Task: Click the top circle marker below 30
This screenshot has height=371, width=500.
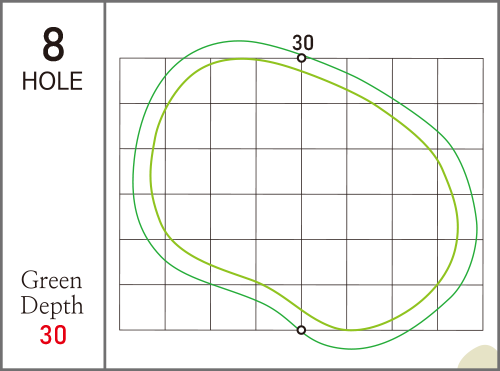Action: pyautogui.click(x=301, y=58)
